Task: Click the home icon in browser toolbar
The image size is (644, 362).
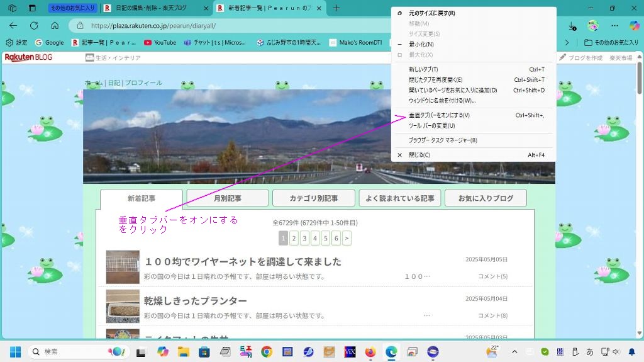Action: [x=55, y=26]
